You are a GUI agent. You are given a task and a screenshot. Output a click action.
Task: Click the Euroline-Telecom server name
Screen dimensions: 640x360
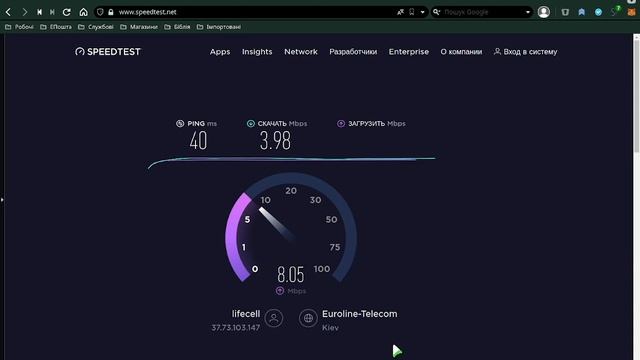point(360,314)
